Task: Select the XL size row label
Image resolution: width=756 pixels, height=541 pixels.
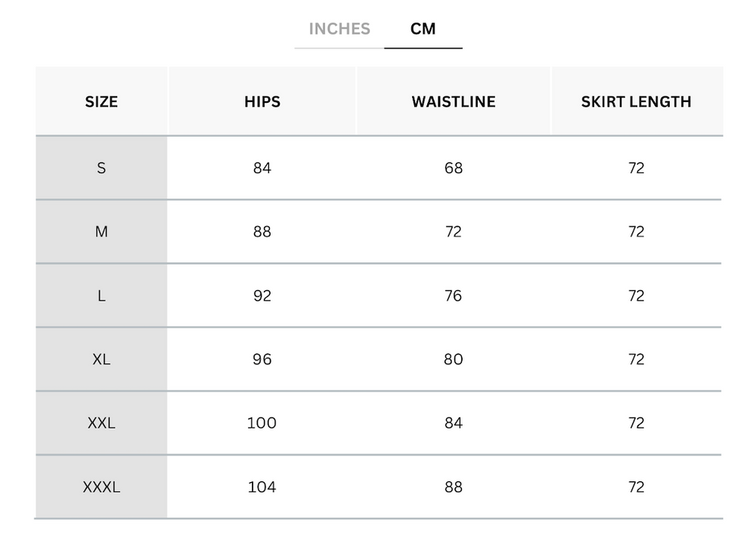Action: click(101, 360)
